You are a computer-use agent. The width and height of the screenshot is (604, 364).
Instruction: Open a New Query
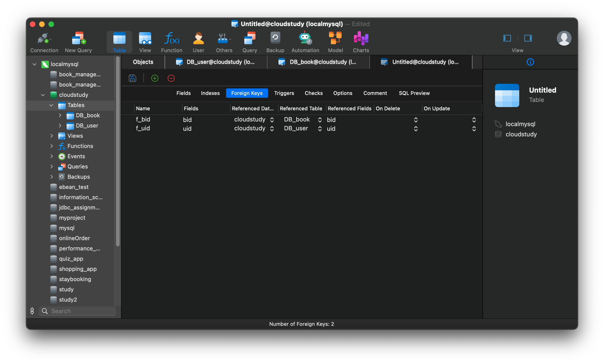tap(78, 42)
